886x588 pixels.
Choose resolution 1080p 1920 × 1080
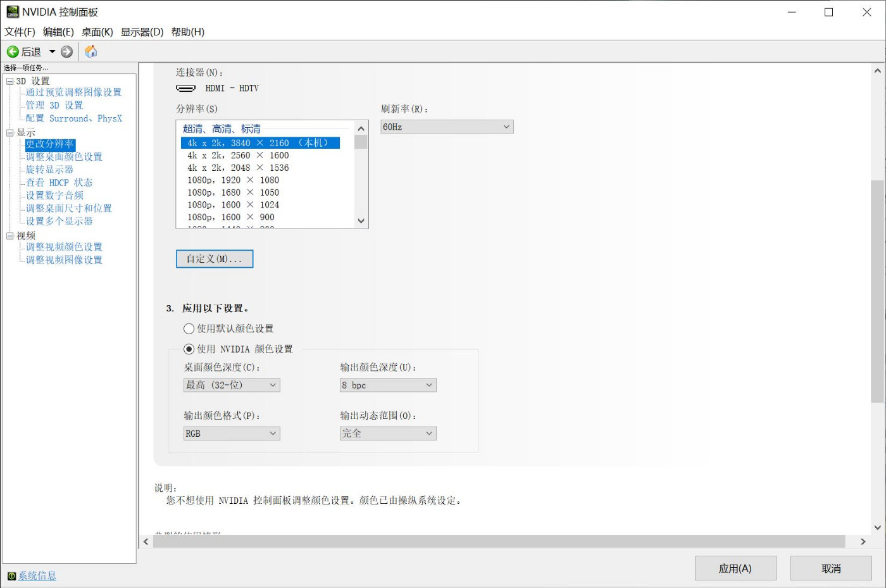[233, 180]
